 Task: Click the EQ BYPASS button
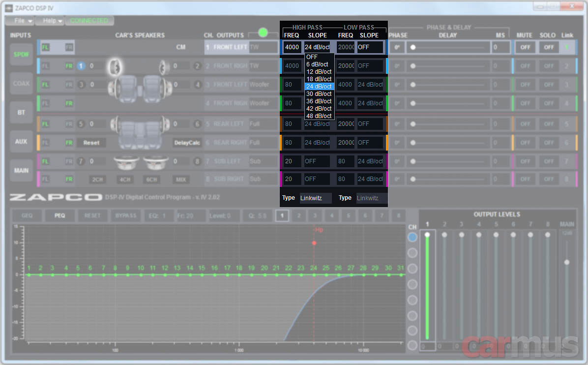126,215
